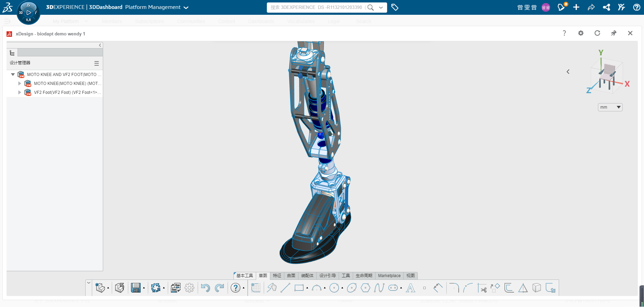Open xDesign widget settings gear

tap(581, 33)
